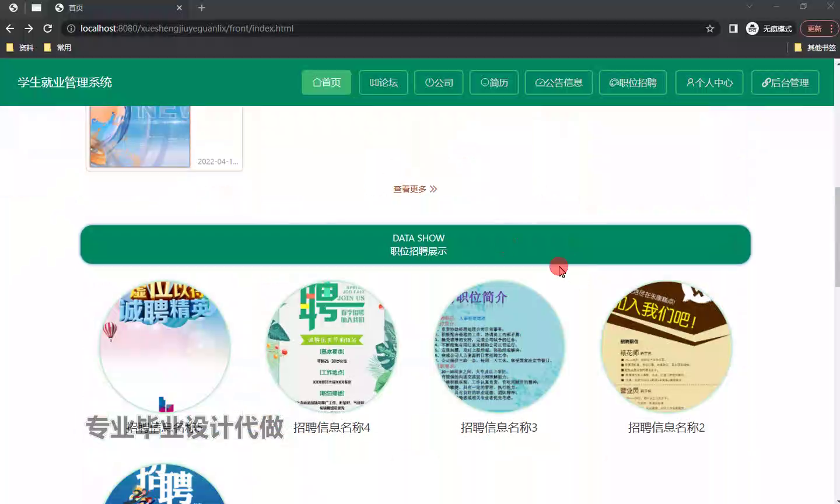Screen dimensions: 840x504
Task: Open the 首页 navigation item
Action: pyautogui.click(x=326, y=82)
